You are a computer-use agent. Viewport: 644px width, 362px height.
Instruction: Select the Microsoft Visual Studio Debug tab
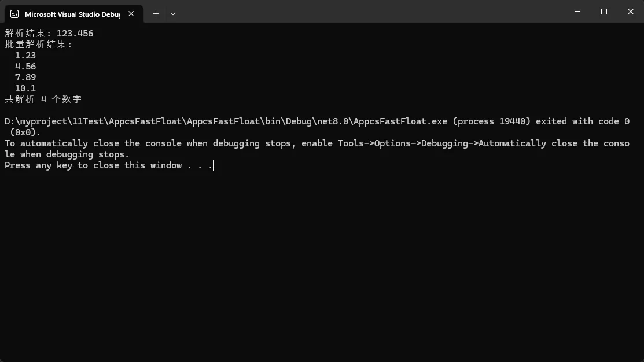[x=72, y=14]
